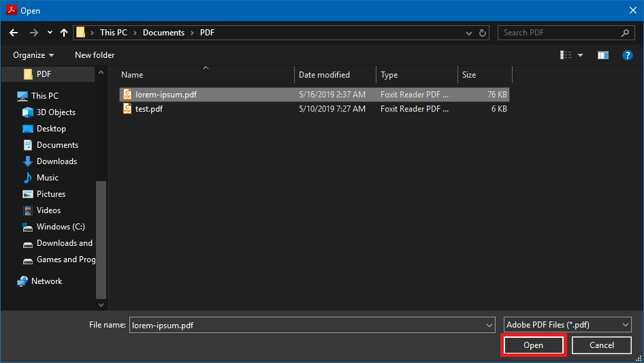Open the Adobe PDF Files type dropdown

point(568,325)
